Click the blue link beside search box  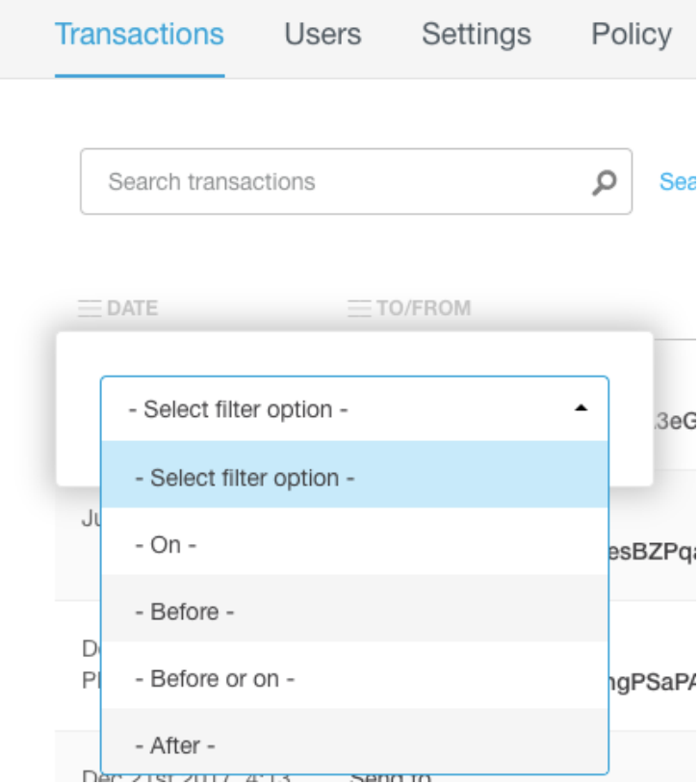tap(678, 181)
